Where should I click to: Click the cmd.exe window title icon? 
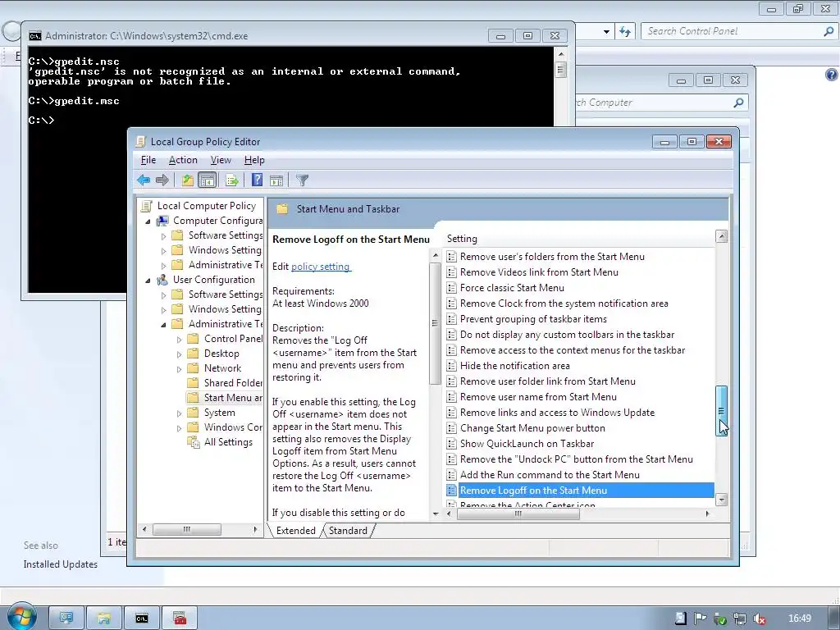coord(34,36)
